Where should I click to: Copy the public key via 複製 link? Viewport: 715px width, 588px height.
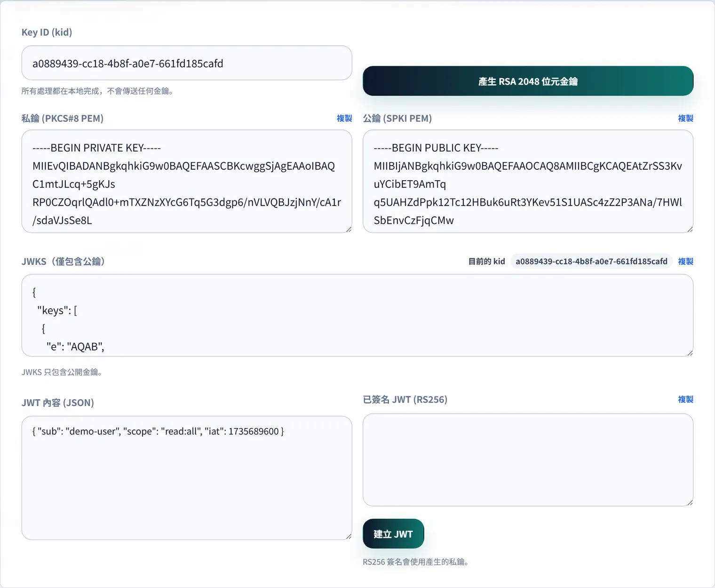tap(685, 118)
